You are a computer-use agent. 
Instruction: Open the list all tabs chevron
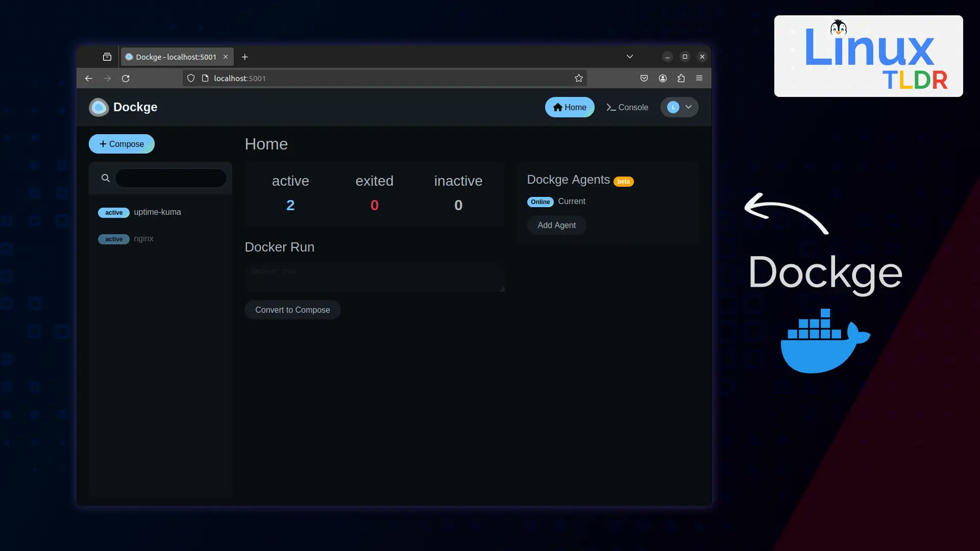pos(630,57)
